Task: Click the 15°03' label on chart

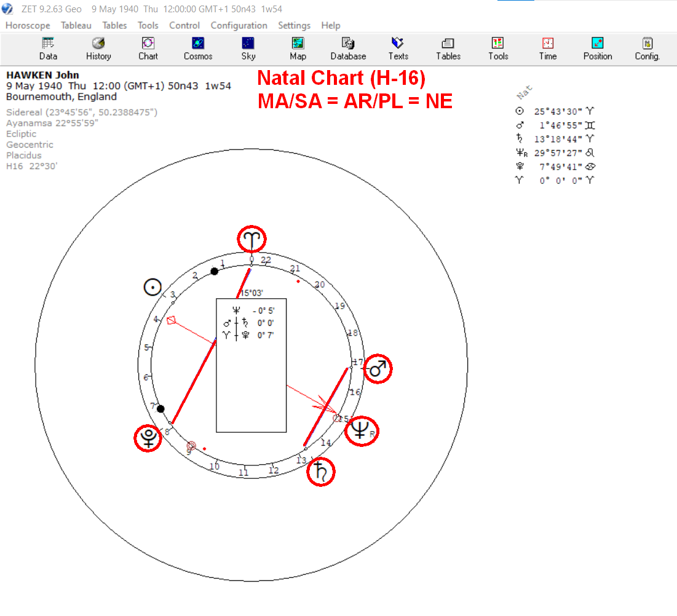Action: point(251,293)
